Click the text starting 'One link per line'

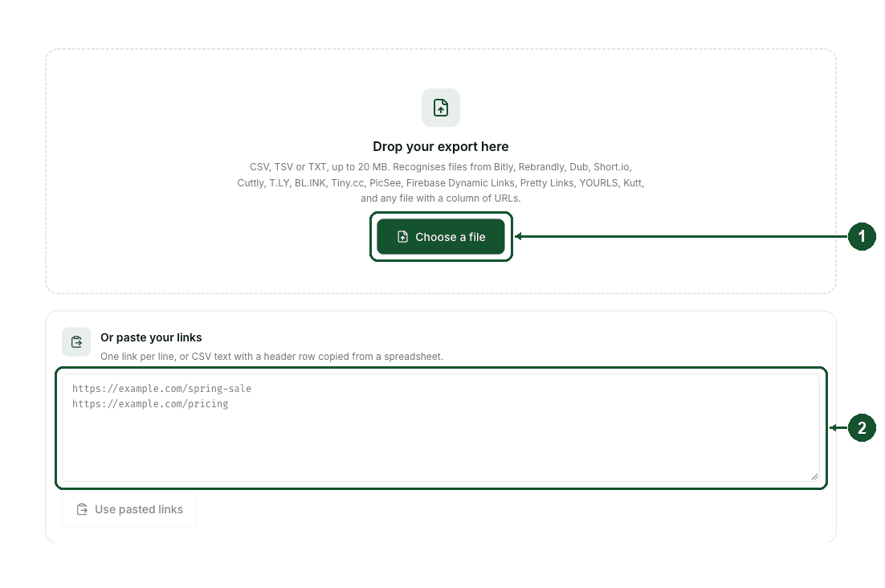coord(271,357)
